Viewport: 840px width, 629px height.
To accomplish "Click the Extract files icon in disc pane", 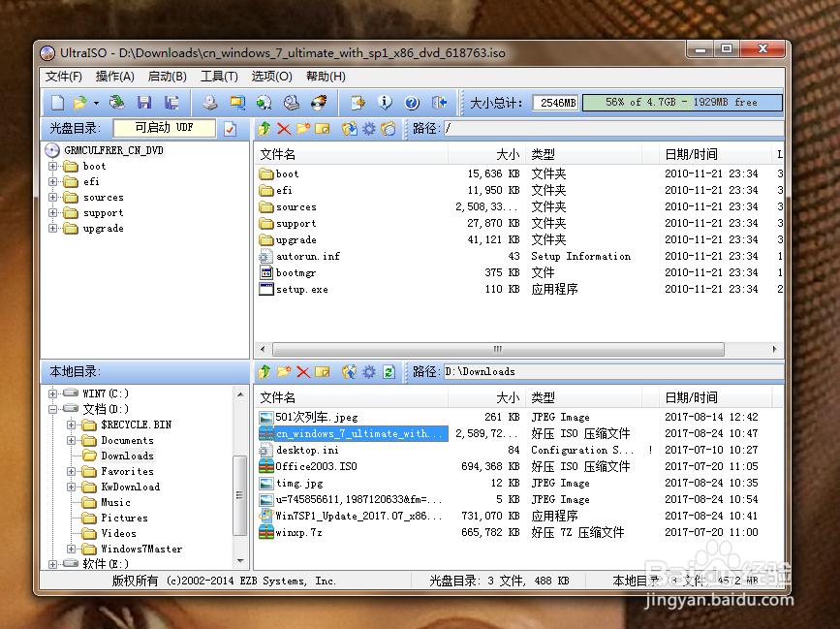I will [350, 129].
